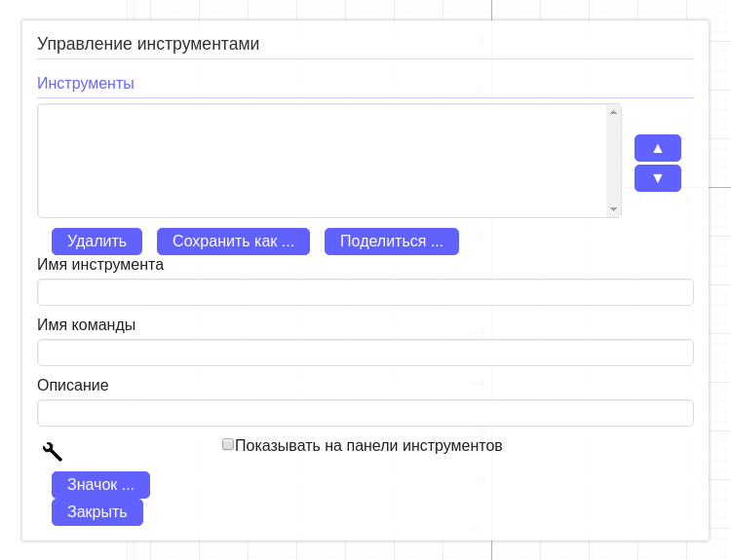Focus the 'Описание' input field

[365, 413]
